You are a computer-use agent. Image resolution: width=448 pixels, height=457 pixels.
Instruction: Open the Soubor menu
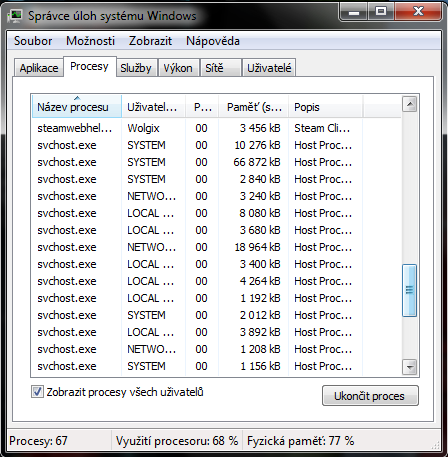coord(33,41)
